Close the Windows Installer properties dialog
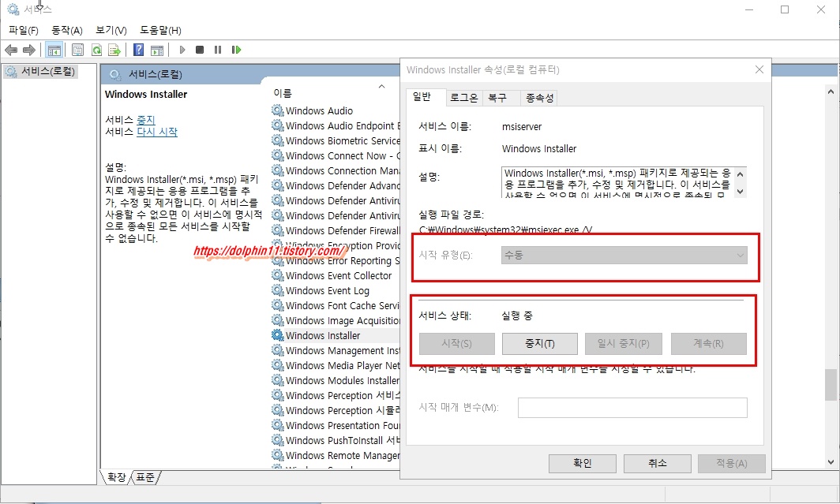840x504 pixels. (x=759, y=69)
